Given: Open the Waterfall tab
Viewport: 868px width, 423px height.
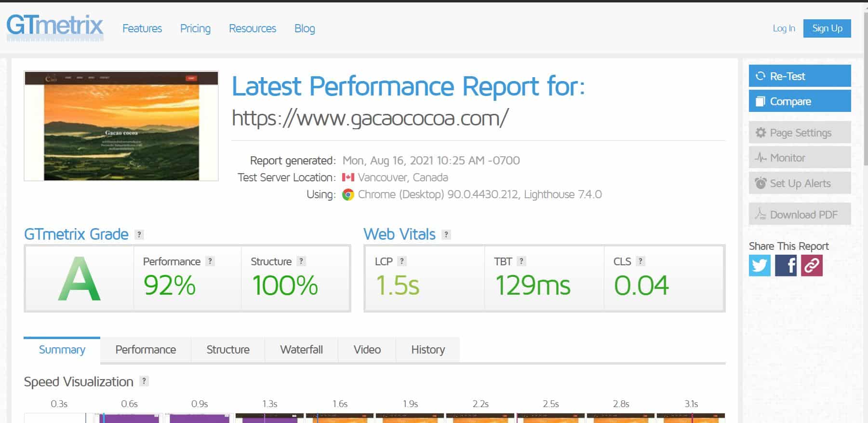Looking at the screenshot, I should click(301, 350).
